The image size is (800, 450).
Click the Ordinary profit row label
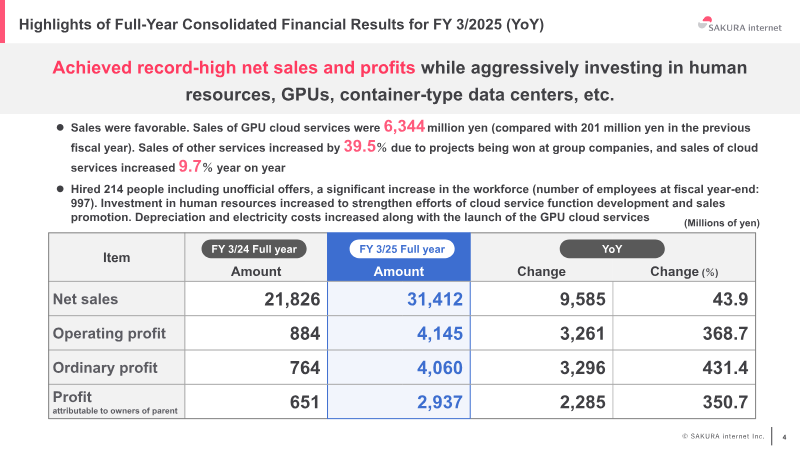106,368
